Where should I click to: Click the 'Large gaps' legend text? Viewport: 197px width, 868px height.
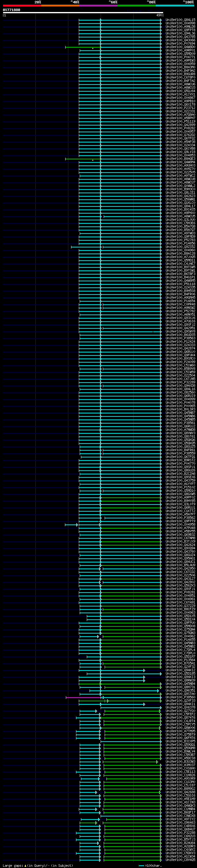coord(13,866)
